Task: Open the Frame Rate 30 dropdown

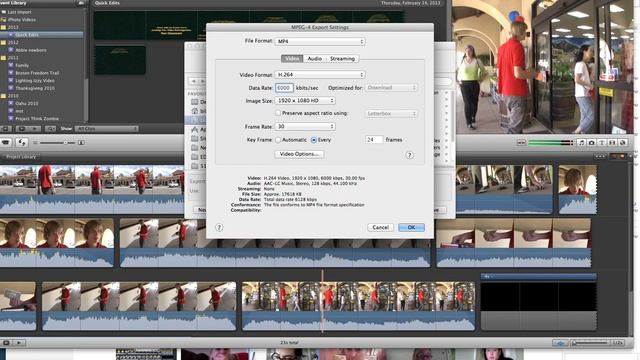Action: (x=305, y=127)
